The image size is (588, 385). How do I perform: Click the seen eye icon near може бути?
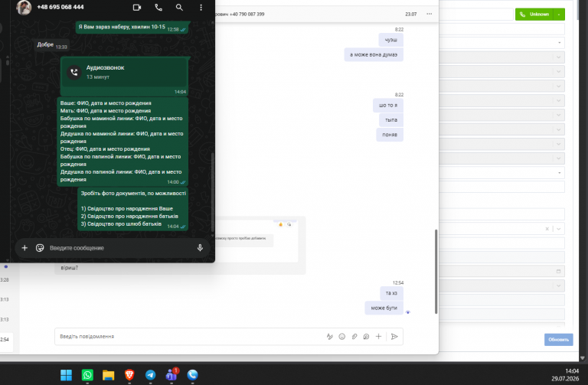[x=408, y=312]
